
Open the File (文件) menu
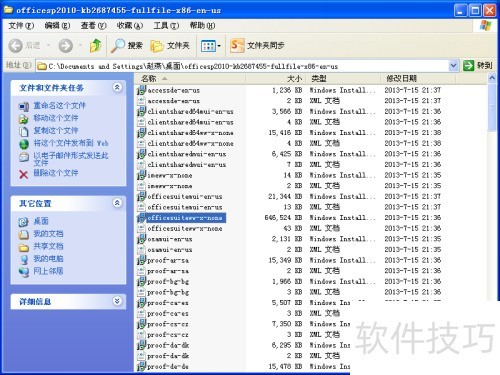(21, 25)
